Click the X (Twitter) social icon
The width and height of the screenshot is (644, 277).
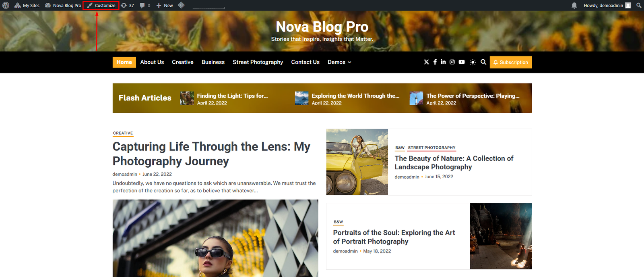pos(426,62)
